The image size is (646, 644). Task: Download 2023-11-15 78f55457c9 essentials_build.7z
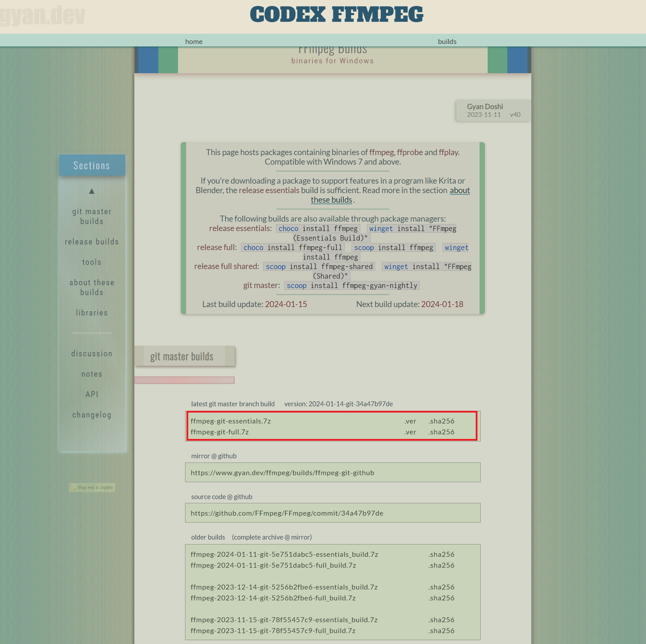point(284,620)
